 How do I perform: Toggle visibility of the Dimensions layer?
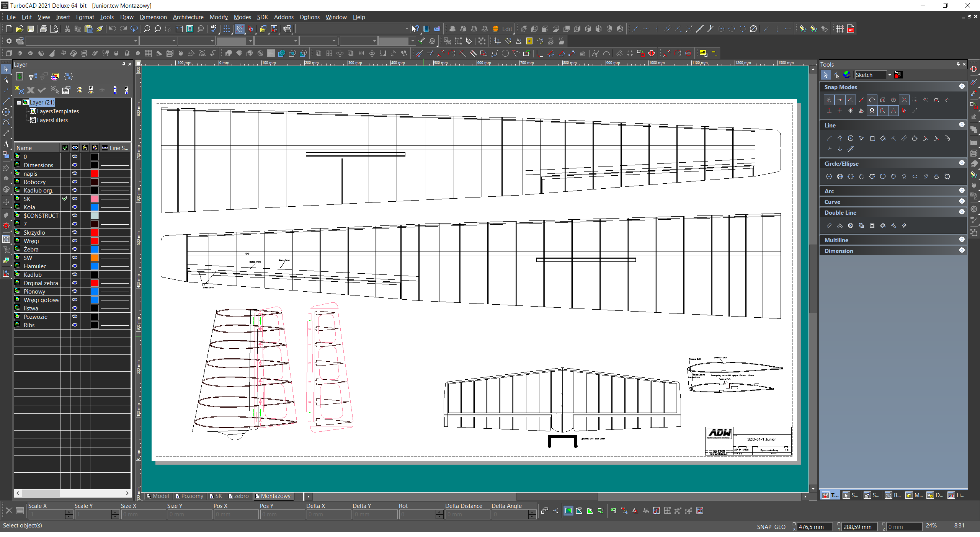point(75,165)
